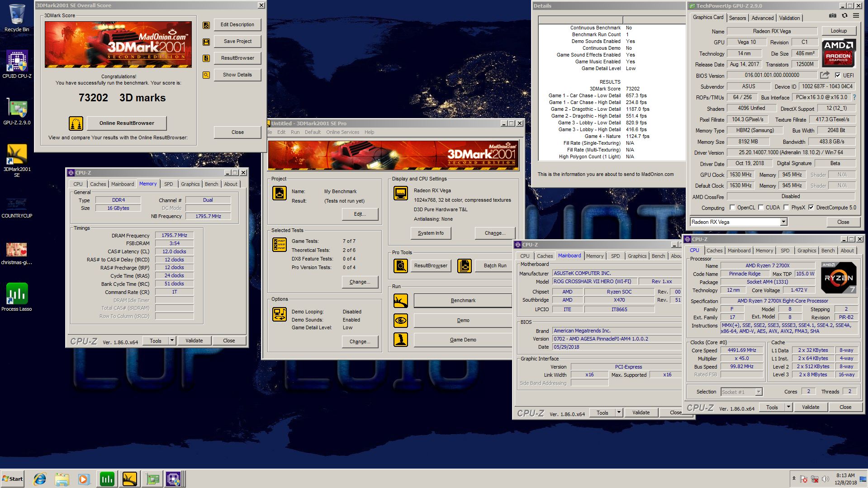This screenshot has height=488, width=868.
Task: Open GPU-Z.2.9.0 desktop shortcut
Action: point(17,111)
